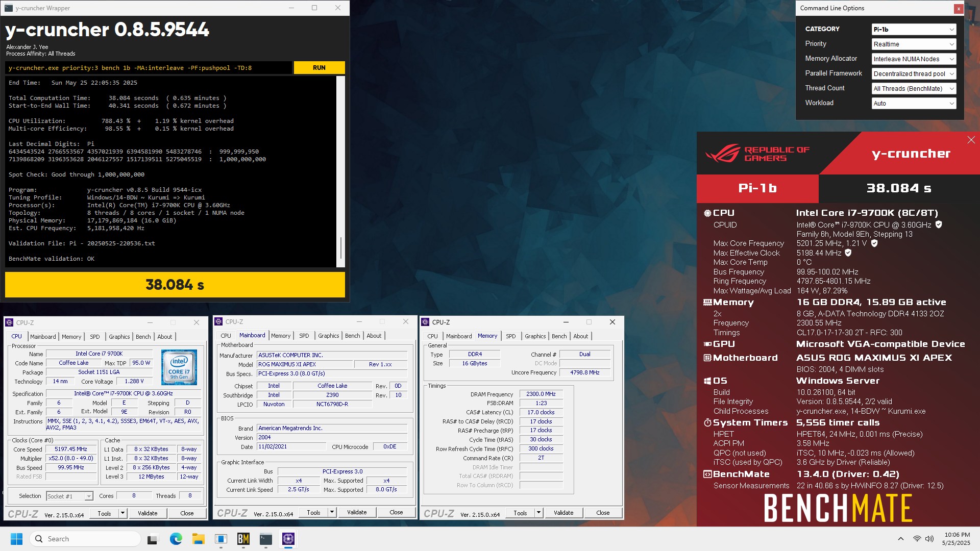Click Validate in right CPU-Z window

[563, 513]
